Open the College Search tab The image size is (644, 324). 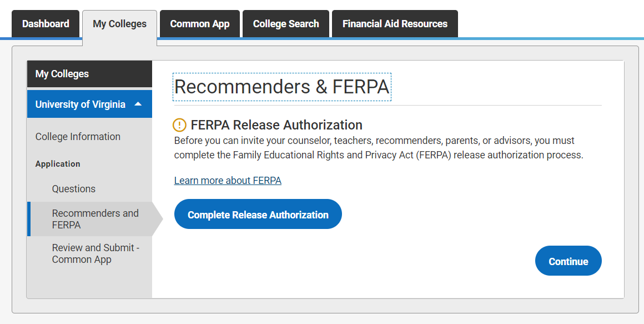click(286, 24)
